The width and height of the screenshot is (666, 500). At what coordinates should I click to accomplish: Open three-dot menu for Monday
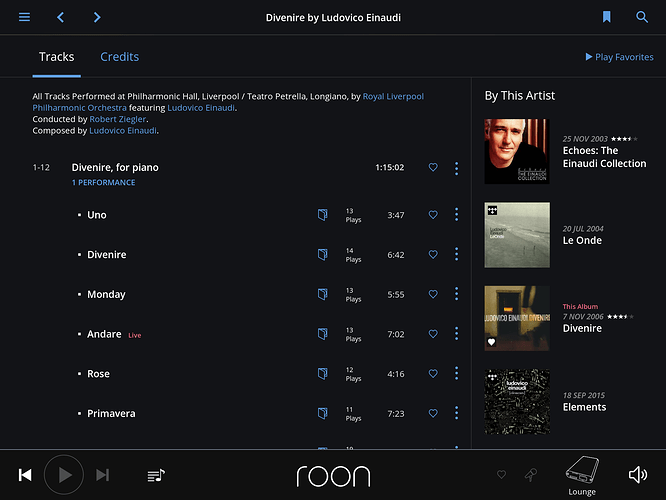[457, 294]
